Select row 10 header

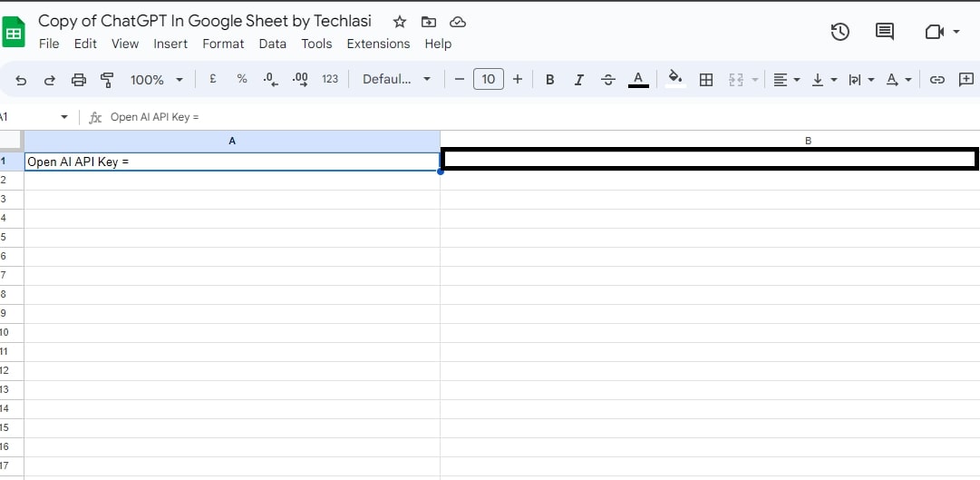[12, 332]
